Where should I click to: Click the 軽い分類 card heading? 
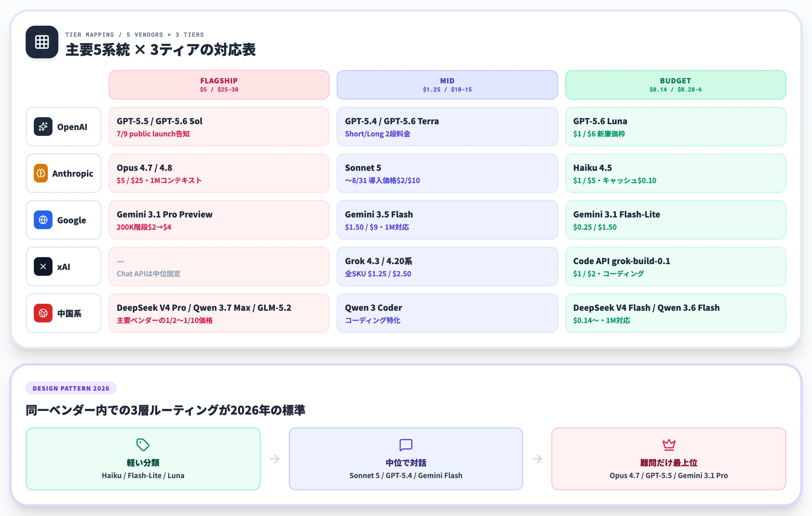click(x=143, y=463)
